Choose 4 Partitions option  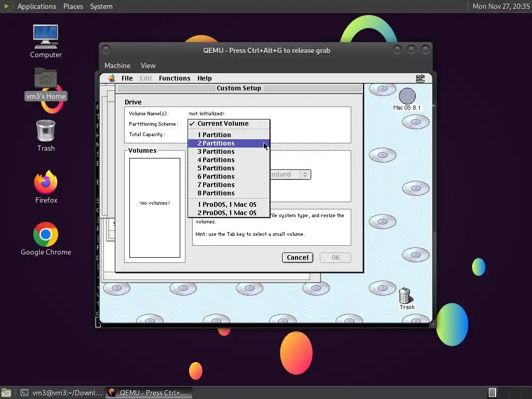click(229, 160)
